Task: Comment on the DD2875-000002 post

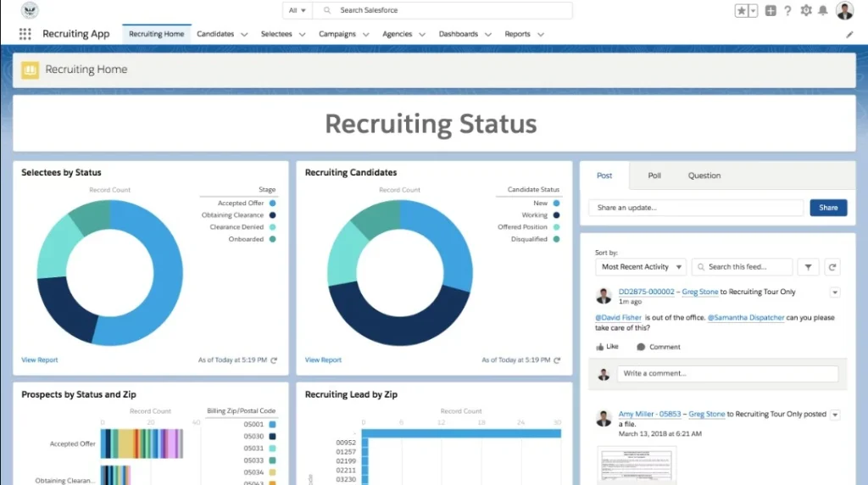Action: click(658, 347)
